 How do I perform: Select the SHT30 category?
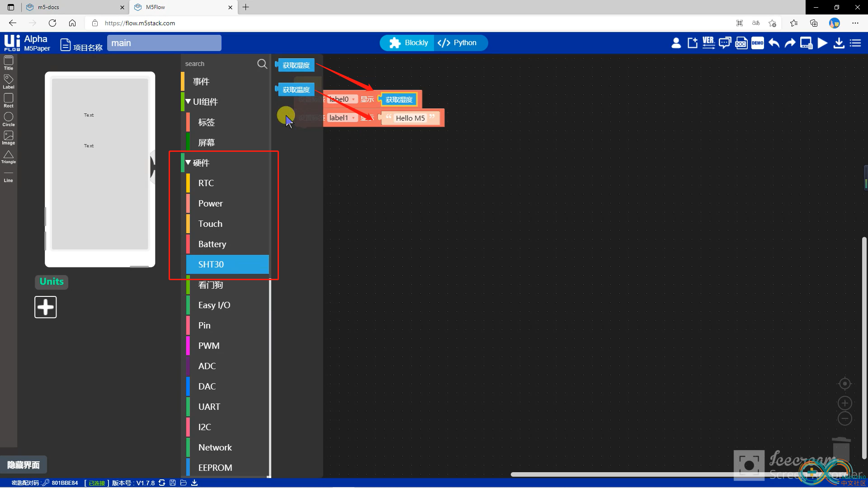[x=228, y=264]
